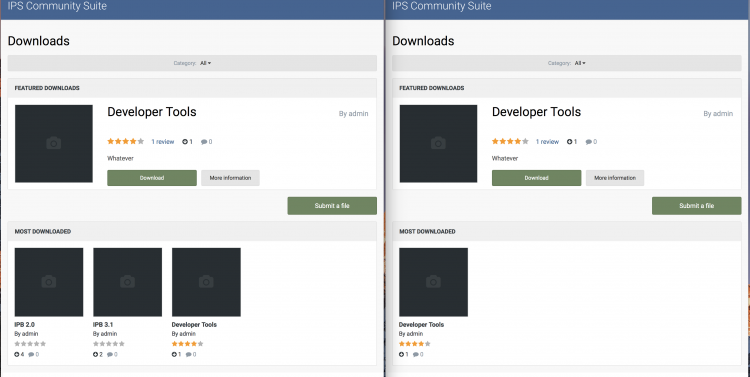Viewport: 750px width, 377px height.
Task: Click Developer Tools stars, right Most Downloaded
Action: [x=415, y=344]
